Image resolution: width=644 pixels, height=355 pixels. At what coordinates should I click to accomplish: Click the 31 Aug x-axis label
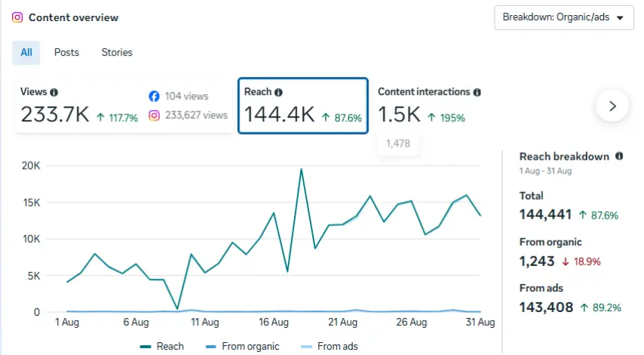click(480, 323)
